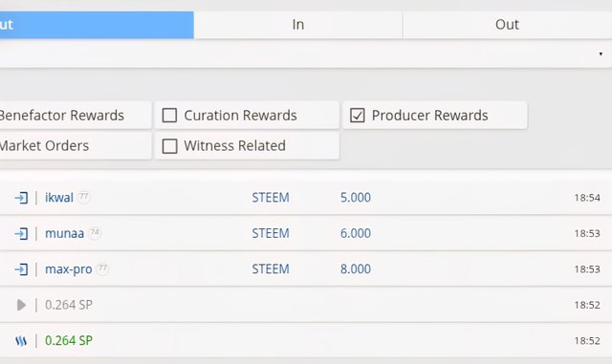Screen dimensions: 612x364
Task: Toggle the Benefactor Rewards filter
Action: (x=76, y=116)
